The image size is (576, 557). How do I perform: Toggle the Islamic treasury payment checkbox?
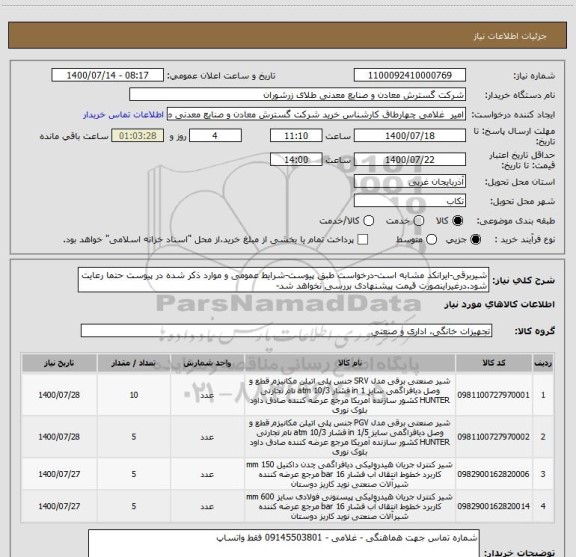coord(363,240)
